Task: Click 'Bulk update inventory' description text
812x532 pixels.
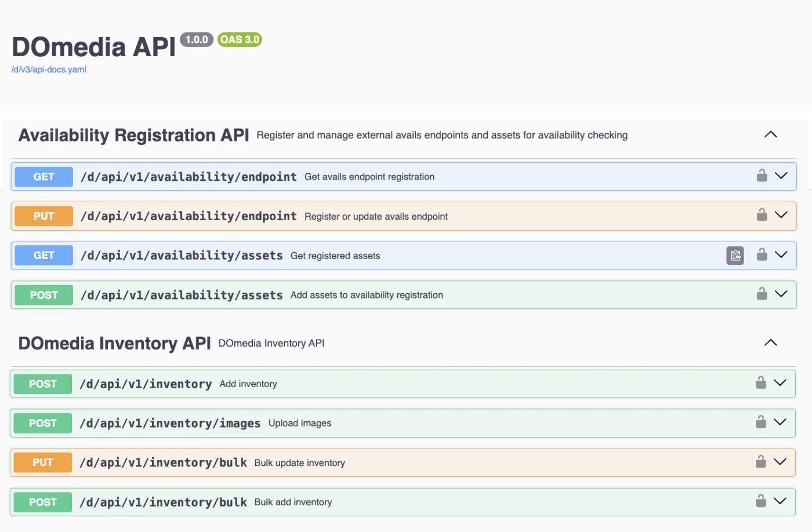Action: coord(299,462)
